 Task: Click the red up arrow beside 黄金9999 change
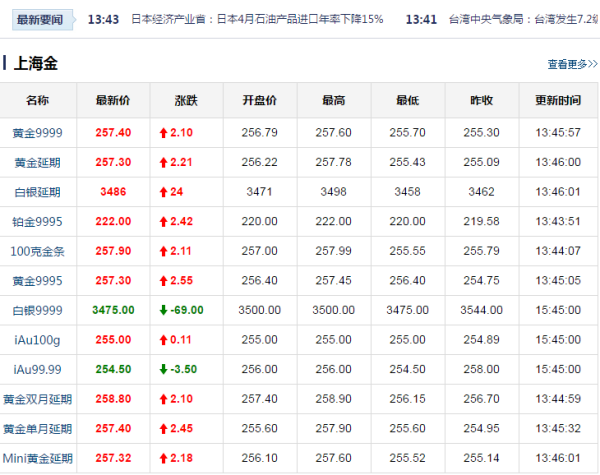pos(163,132)
